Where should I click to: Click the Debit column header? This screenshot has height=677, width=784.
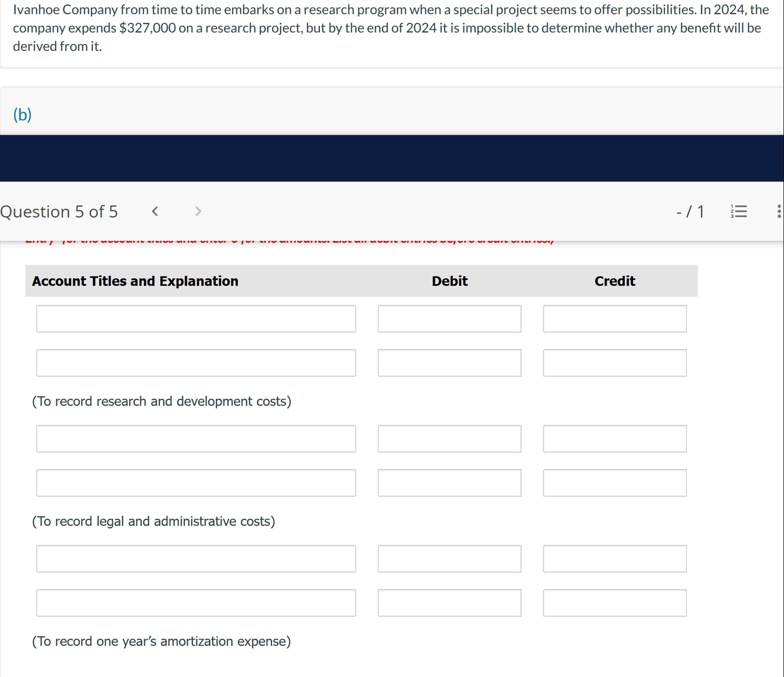point(450,281)
